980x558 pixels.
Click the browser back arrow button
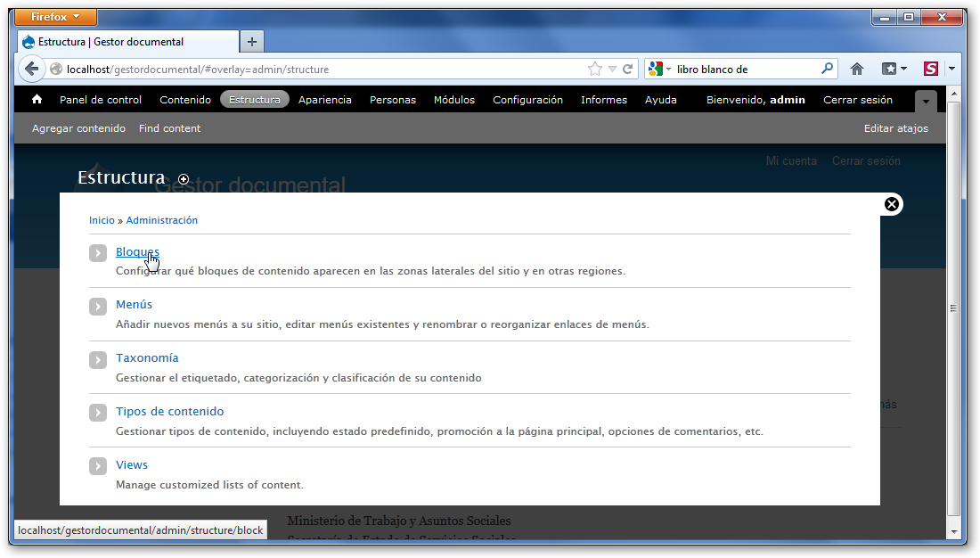point(32,69)
